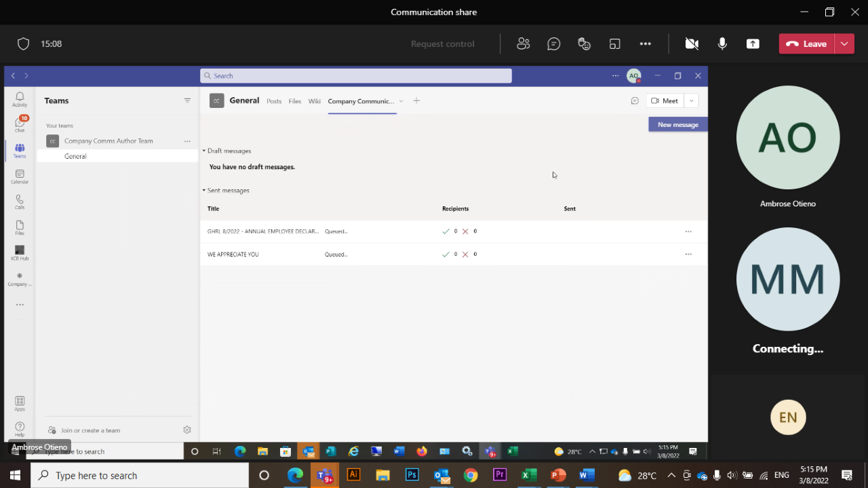
Task: Switch to the Files tab in General
Action: point(294,100)
